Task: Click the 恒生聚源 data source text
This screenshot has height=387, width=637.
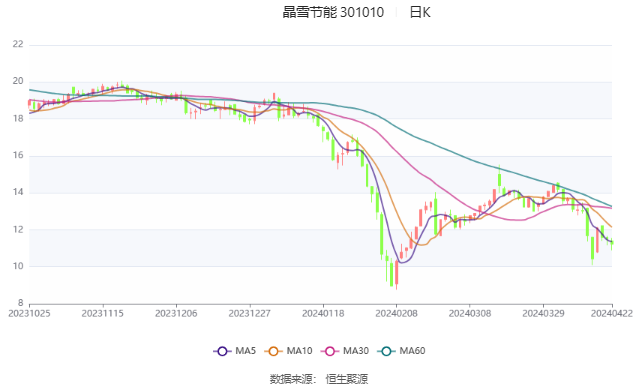Action: [x=347, y=379]
